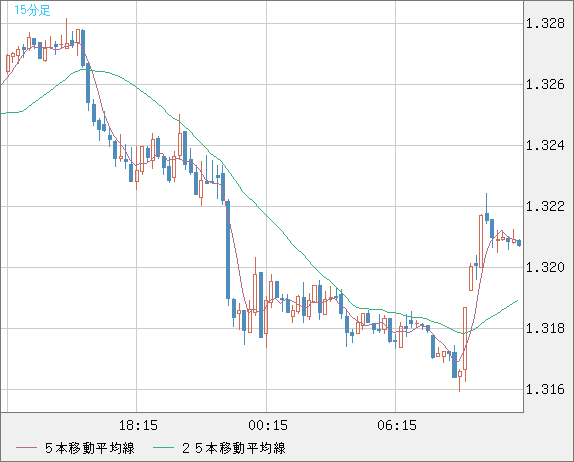Click the 1.326 price axis label

coord(545,85)
